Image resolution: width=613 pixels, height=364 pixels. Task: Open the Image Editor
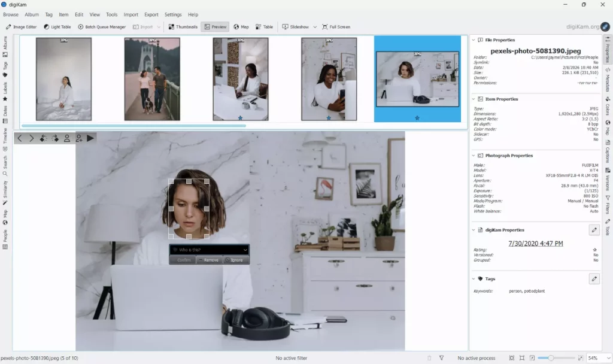tap(22, 27)
